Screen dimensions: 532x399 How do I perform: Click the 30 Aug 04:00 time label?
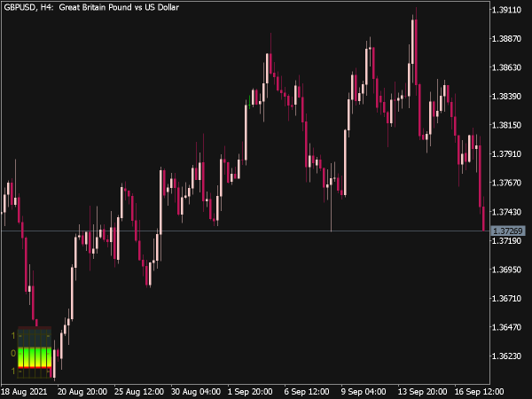tap(196, 392)
